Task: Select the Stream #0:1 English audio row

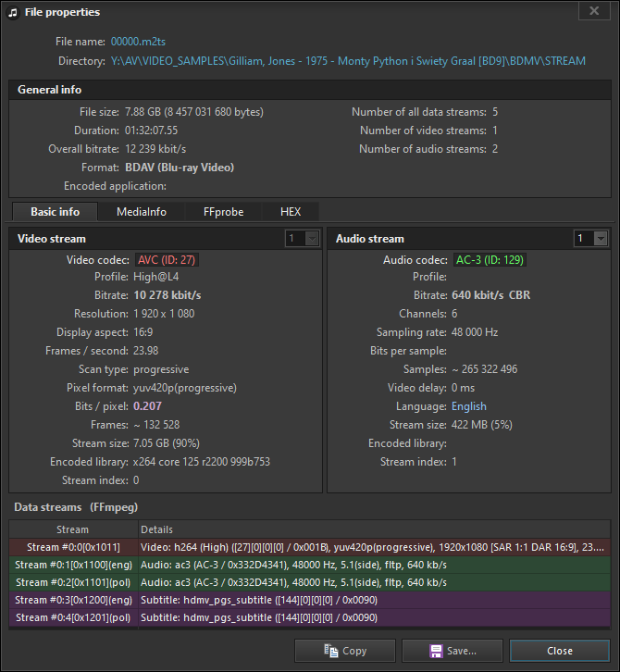Action: pos(73,565)
